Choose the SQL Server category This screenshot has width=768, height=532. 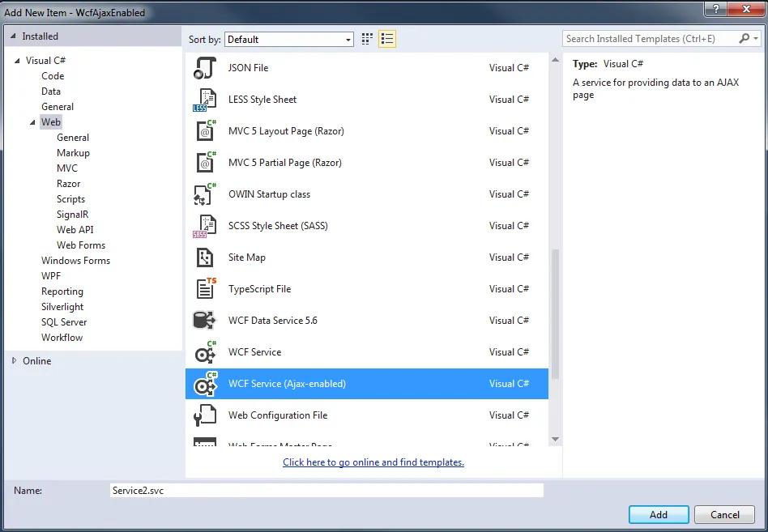pyautogui.click(x=64, y=322)
